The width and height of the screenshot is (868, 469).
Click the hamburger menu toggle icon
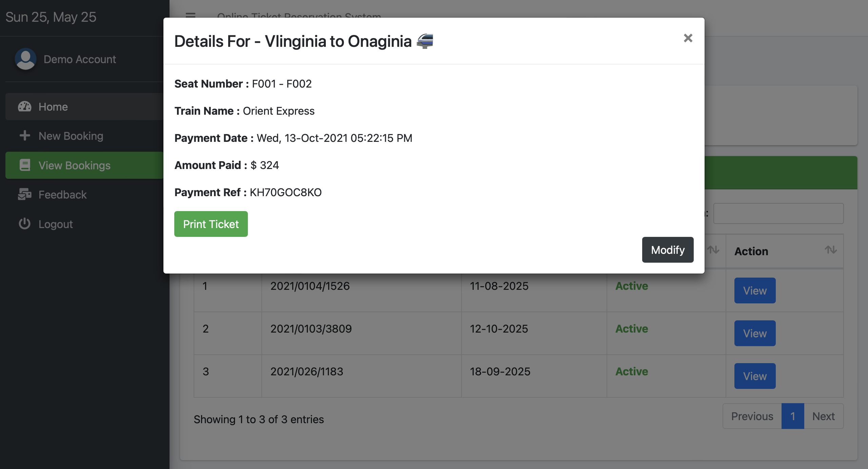191,15
